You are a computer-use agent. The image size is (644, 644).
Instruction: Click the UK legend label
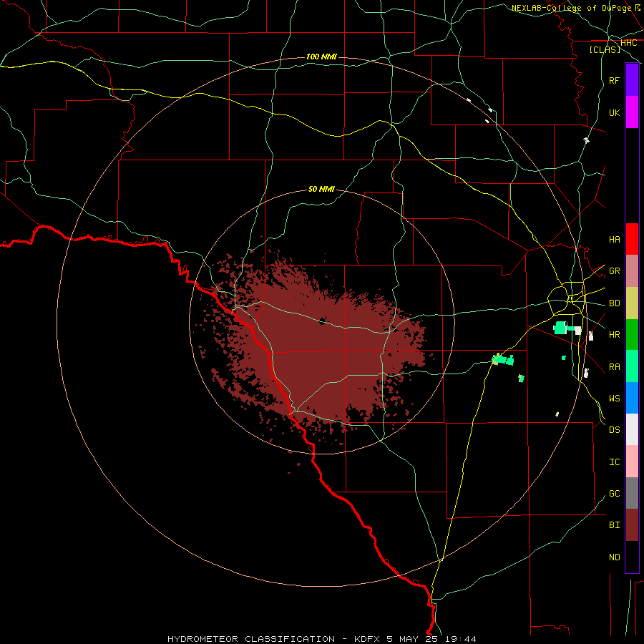point(614,112)
